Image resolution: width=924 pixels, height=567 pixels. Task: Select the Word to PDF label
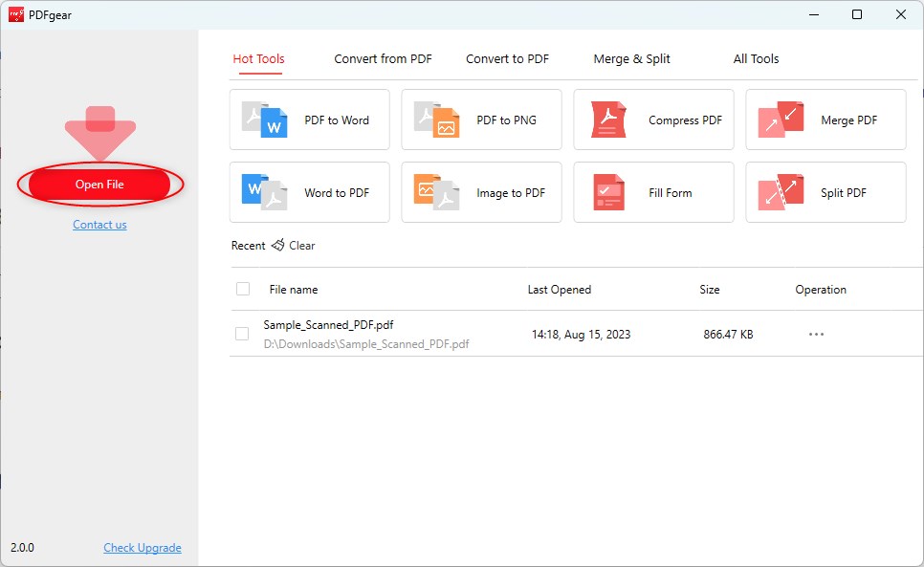tap(337, 192)
